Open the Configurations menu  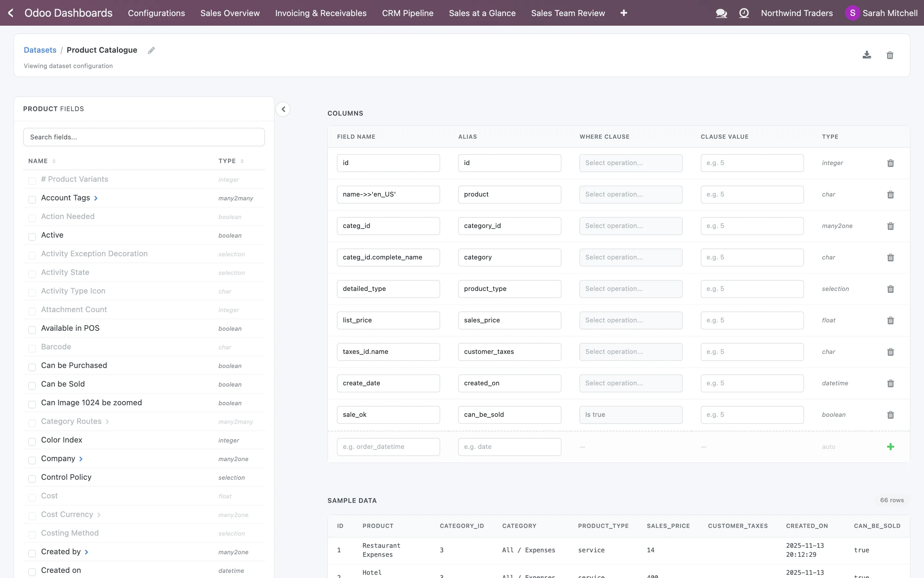(x=157, y=13)
